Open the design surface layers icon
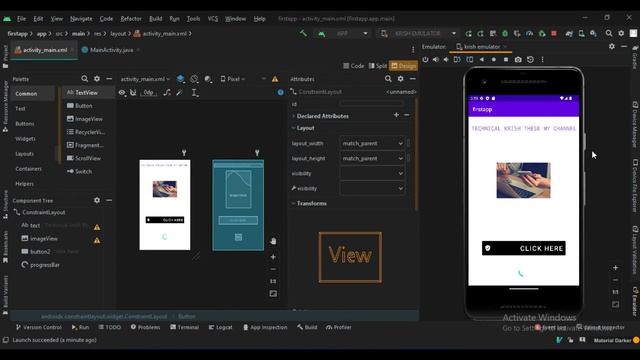 (180, 79)
